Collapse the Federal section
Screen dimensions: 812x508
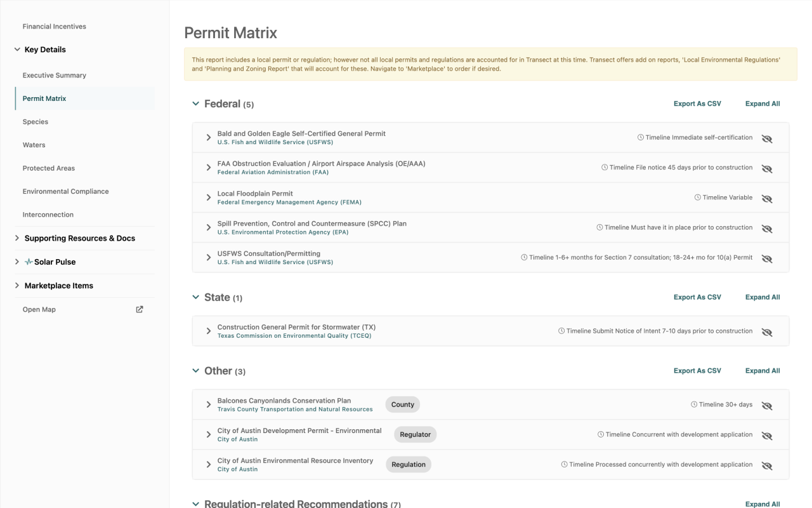click(196, 104)
